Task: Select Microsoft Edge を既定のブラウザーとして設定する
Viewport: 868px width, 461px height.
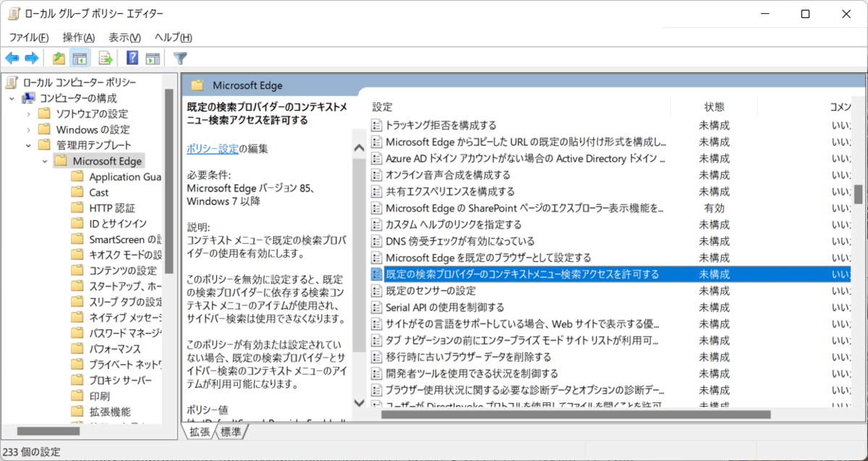Action: tap(488, 258)
